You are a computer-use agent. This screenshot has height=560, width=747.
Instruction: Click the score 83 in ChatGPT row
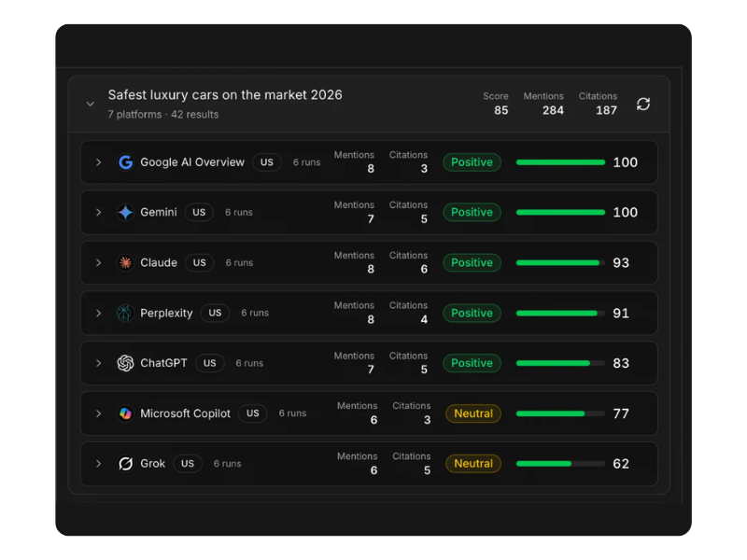621,363
